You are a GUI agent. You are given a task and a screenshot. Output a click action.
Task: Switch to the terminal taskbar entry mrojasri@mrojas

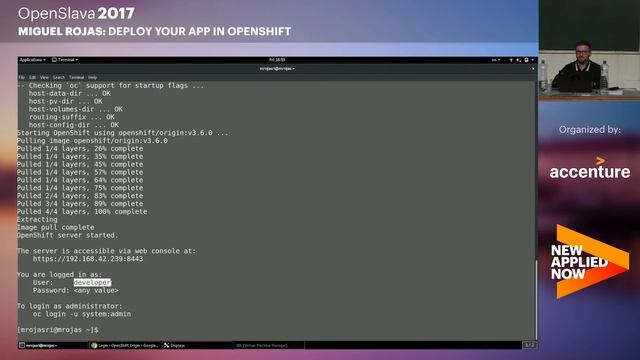(x=53, y=345)
